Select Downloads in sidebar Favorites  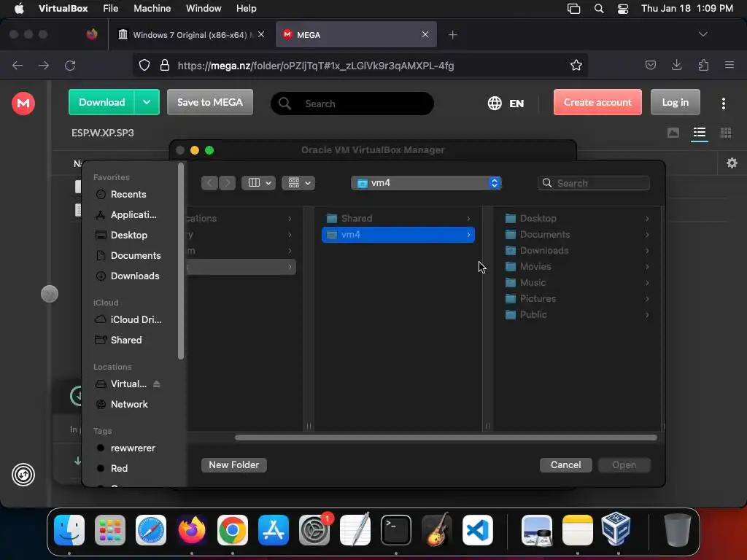pyautogui.click(x=135, y=276)
